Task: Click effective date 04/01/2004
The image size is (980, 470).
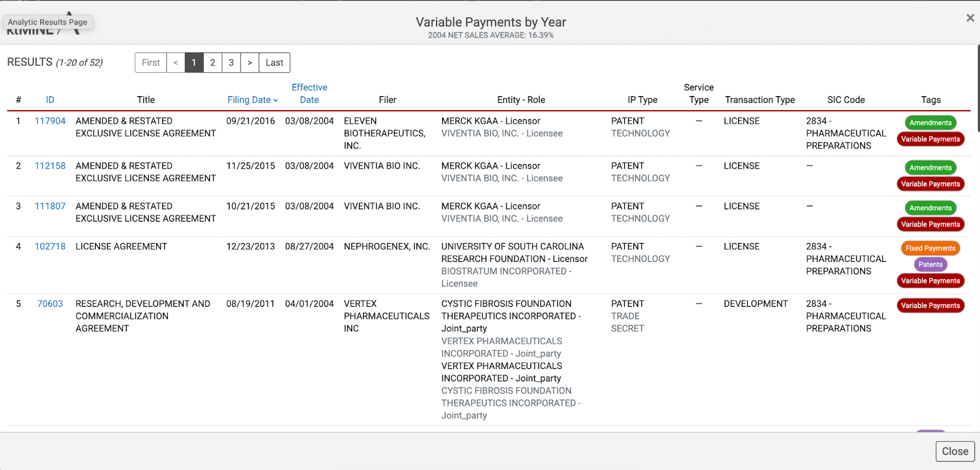Action: (309, 304)
